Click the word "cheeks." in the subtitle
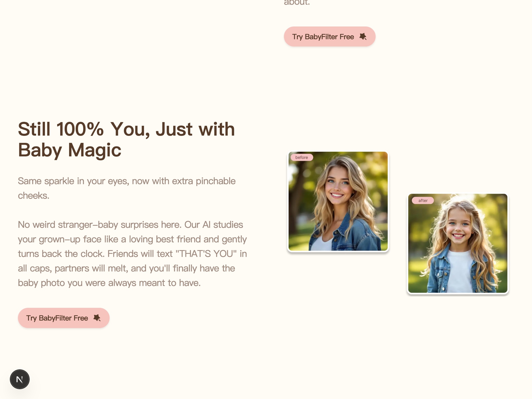This screenshot has height=399, width=532. pyautogui.click(x=34, y=196)
